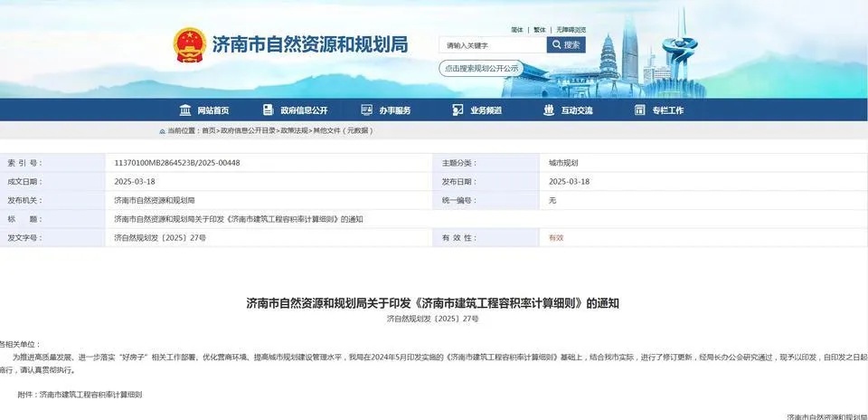Click the 网站首页 building icon
Image resolution: width=868 pixels, height=420 pixels.
(185, 110)
